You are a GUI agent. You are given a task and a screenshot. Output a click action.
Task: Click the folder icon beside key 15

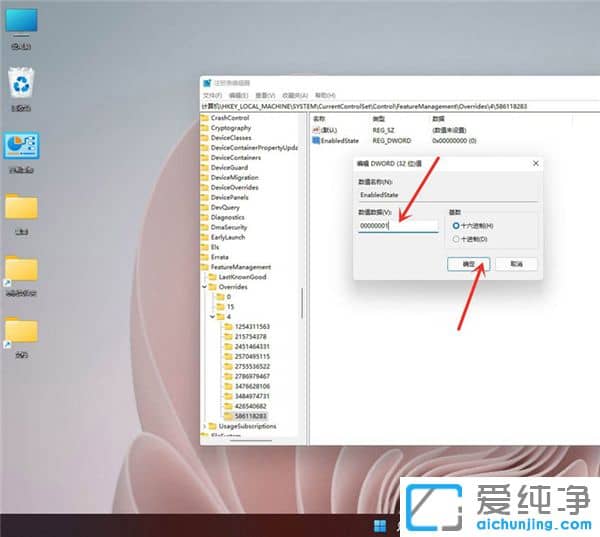click(x=220, y=307)
